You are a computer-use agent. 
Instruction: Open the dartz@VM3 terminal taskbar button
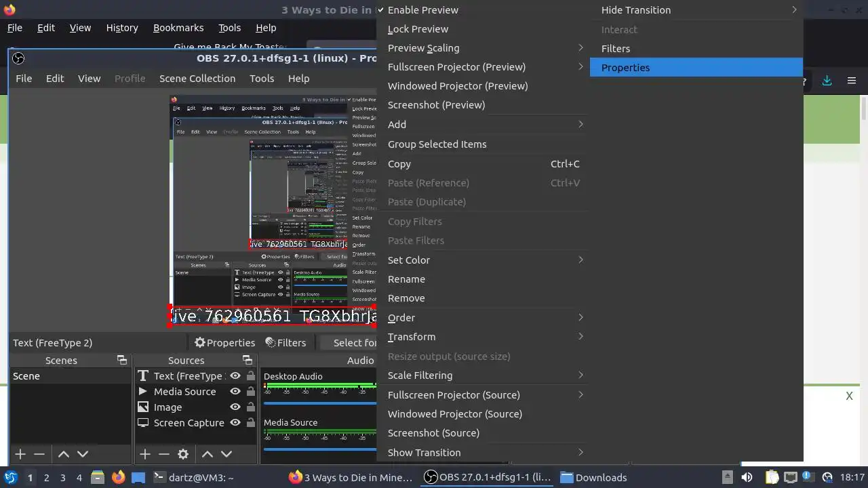click(x=194, y=477)
